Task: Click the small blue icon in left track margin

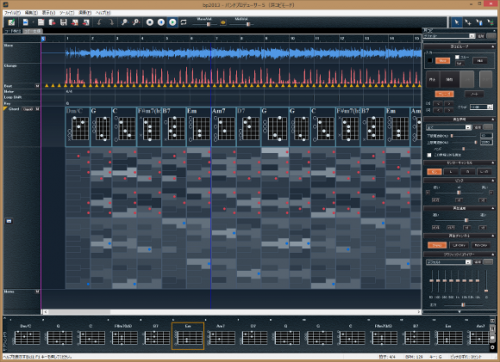Action: coord(9,221)
